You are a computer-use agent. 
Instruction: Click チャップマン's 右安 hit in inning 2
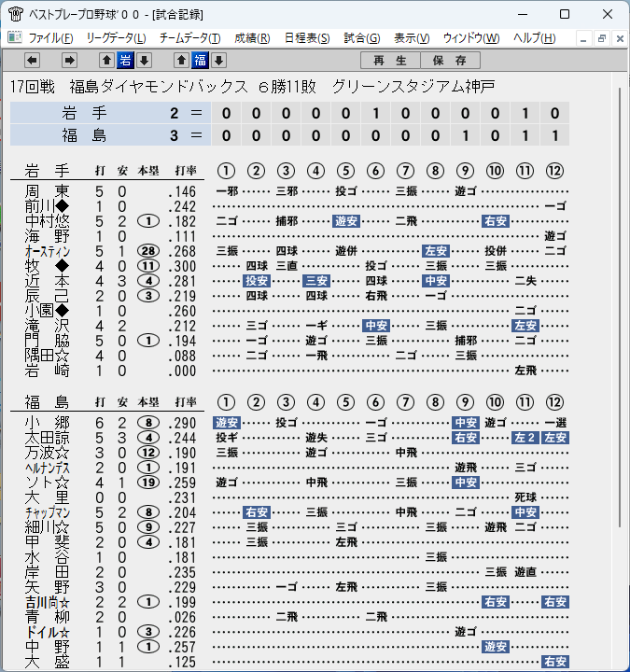click(257, 512)
